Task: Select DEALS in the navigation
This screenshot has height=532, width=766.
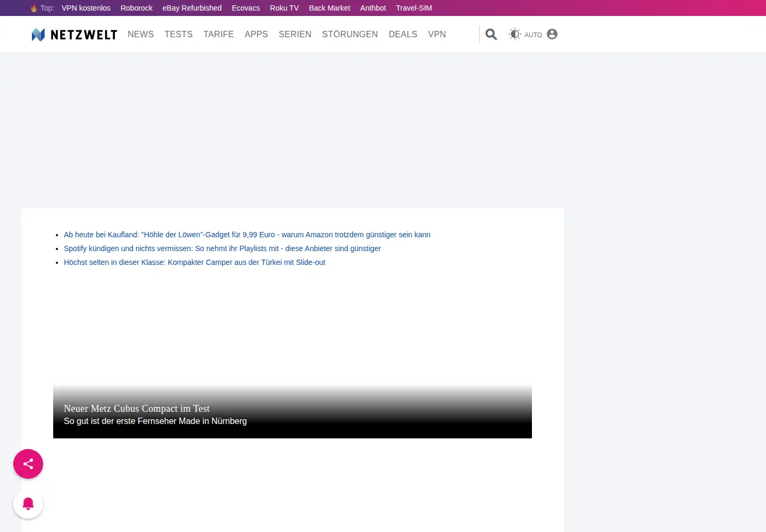Action: pos(403,34)
